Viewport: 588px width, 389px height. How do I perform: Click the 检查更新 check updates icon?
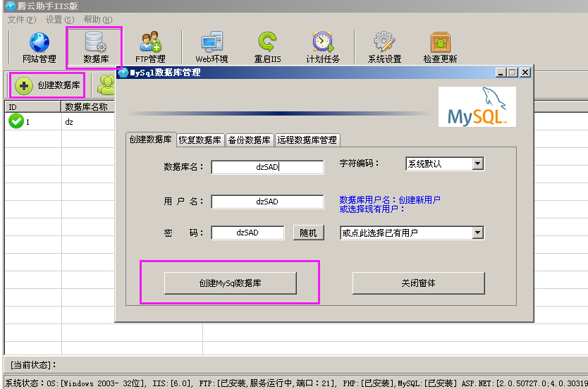coord(440,48)
